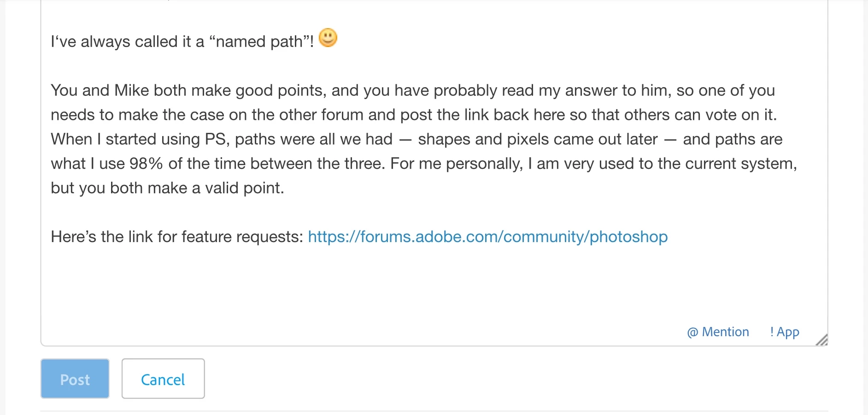Click on the "98%" text
Viewport: 868px width, 415px height.
coord(146,164)
